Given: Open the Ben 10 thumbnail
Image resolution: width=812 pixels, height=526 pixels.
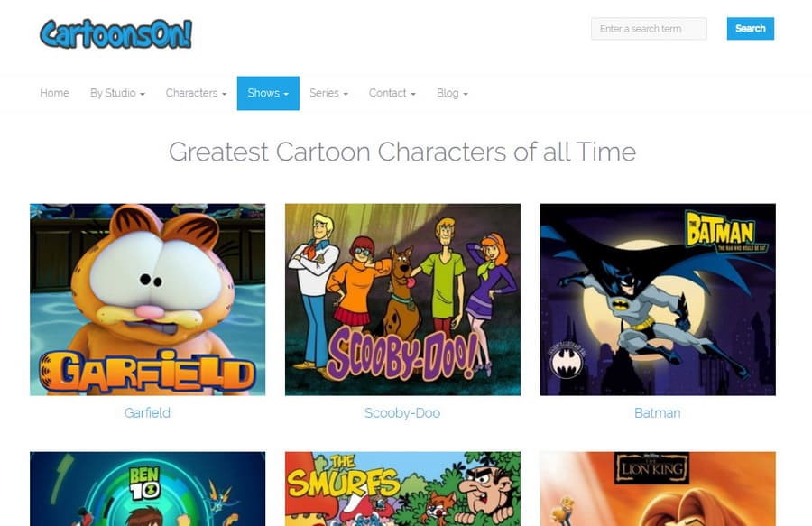Looking at the screenshot, I should [148, 489].
